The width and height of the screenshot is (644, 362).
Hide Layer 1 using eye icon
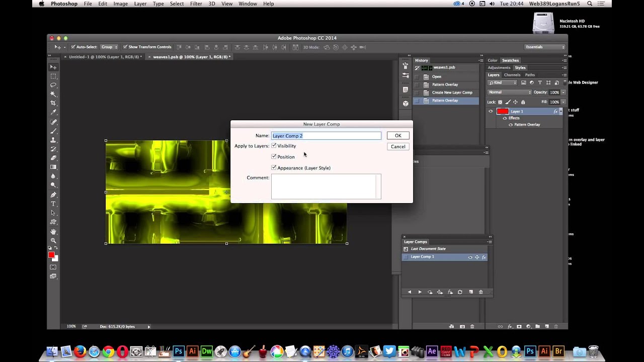491,111
